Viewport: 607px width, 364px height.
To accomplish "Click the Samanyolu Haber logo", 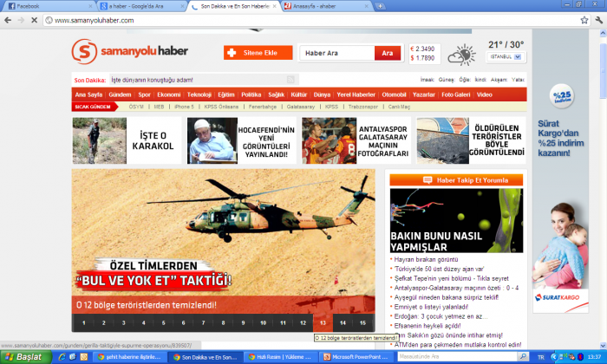I will click(x=130, y=51).
